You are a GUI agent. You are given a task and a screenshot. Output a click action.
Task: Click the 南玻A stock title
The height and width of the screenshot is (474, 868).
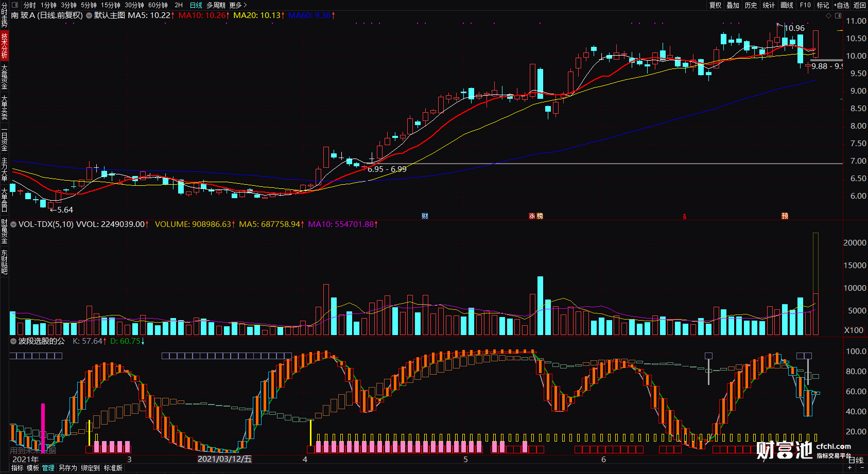click(23, 15)
